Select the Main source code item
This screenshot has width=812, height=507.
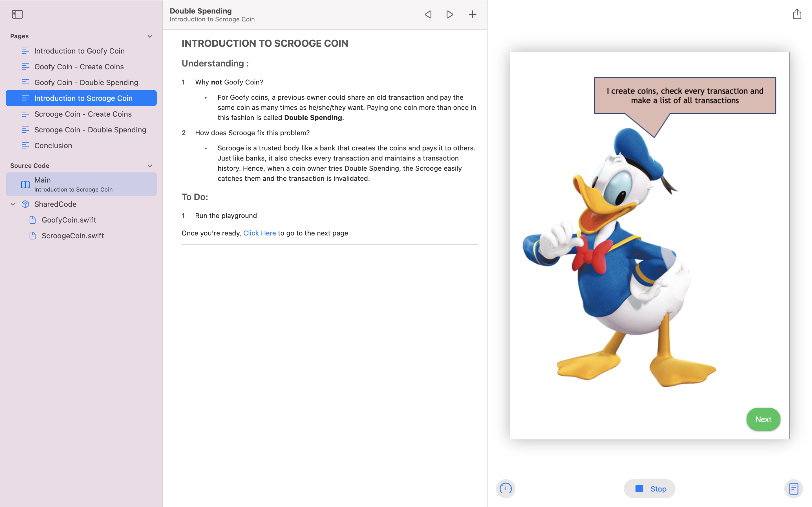coord(81,184)
